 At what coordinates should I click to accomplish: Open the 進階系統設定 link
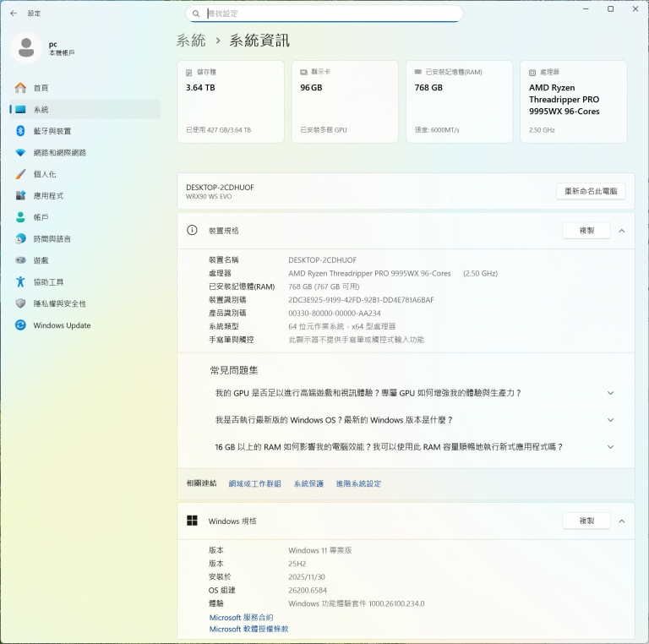[358, 483]
